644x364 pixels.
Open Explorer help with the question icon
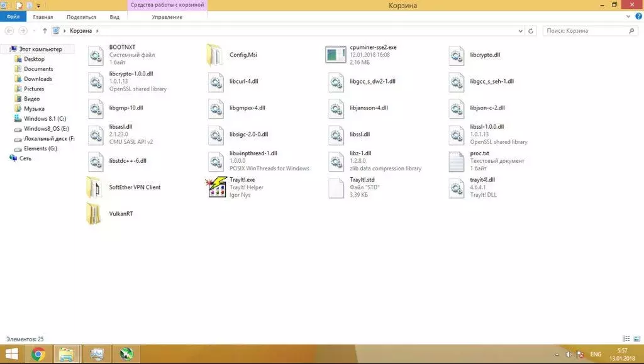pos(639,16)
